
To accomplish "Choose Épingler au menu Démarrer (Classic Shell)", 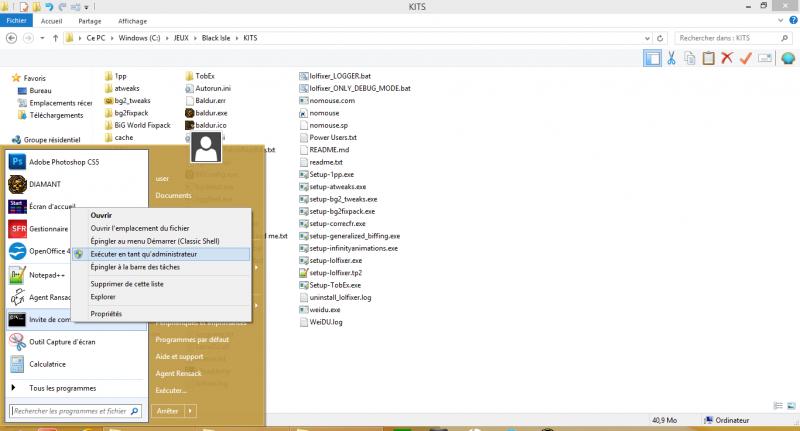I will click(161, 241).
